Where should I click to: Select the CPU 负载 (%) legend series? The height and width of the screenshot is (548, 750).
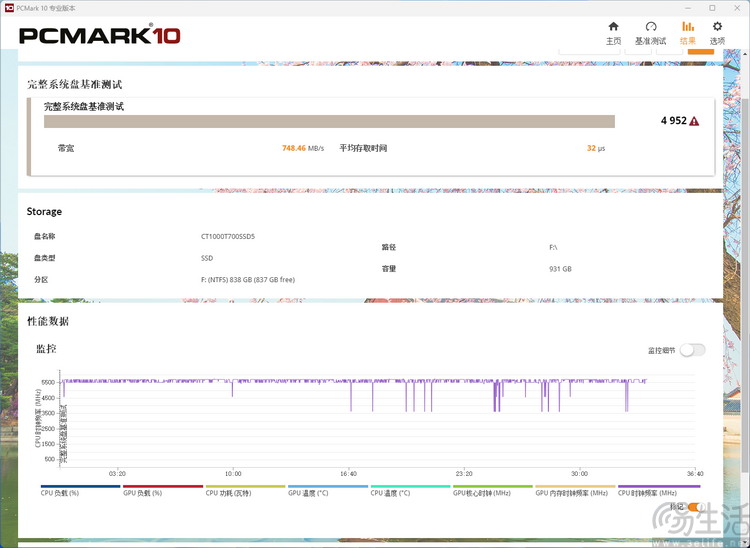pos(60,492)
